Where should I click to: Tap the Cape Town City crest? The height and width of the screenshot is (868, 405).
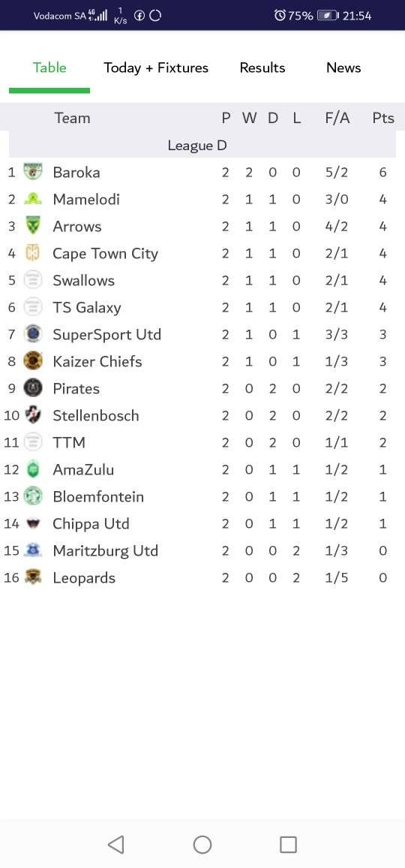[33, 253]
